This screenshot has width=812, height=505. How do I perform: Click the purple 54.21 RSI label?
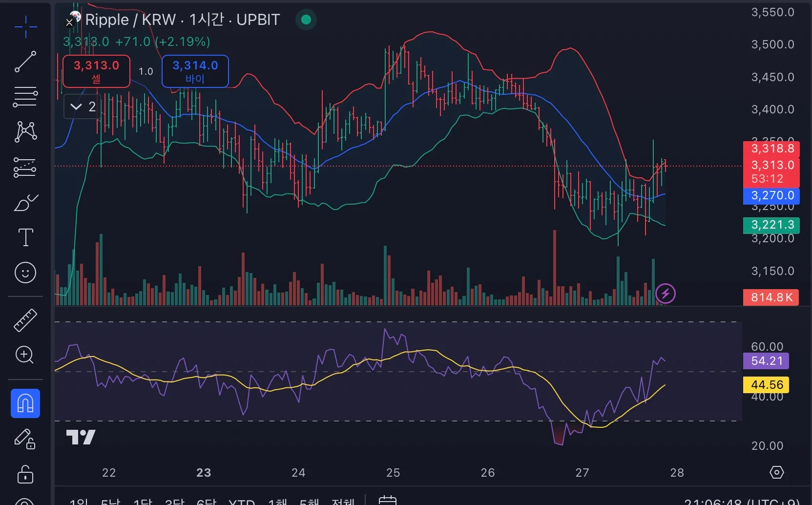click(766, 361)
